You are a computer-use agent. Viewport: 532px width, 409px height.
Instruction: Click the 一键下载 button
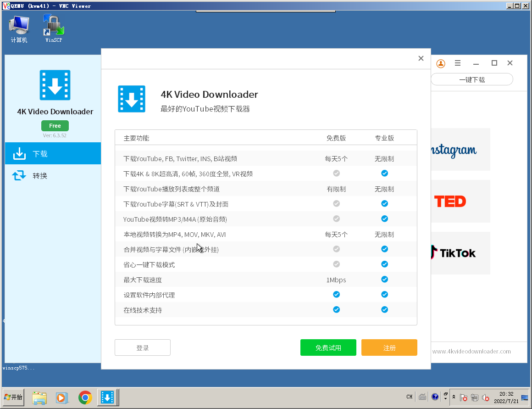pyautogui.click(x=472, y=79)
